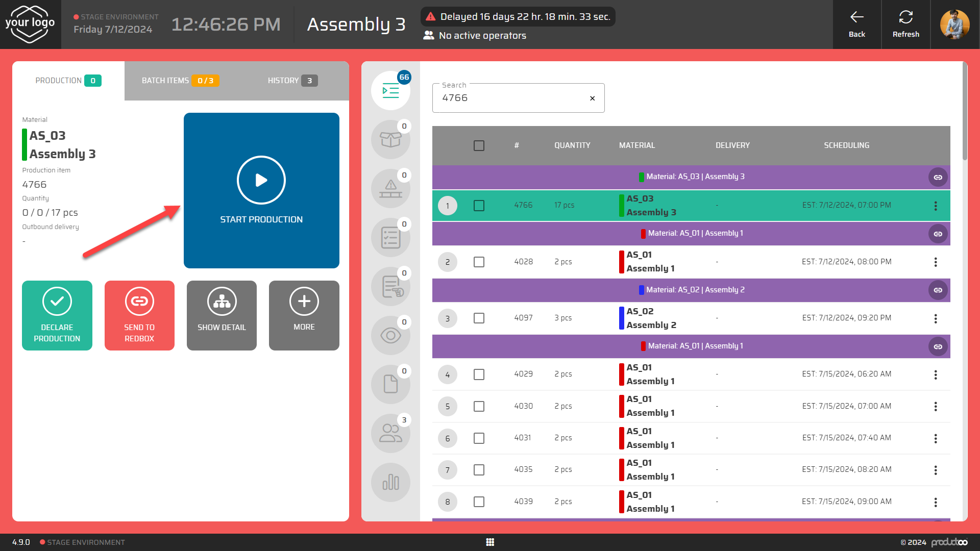Open the checklist sidebar icon

pyautogui.click(x=390, y=237)
